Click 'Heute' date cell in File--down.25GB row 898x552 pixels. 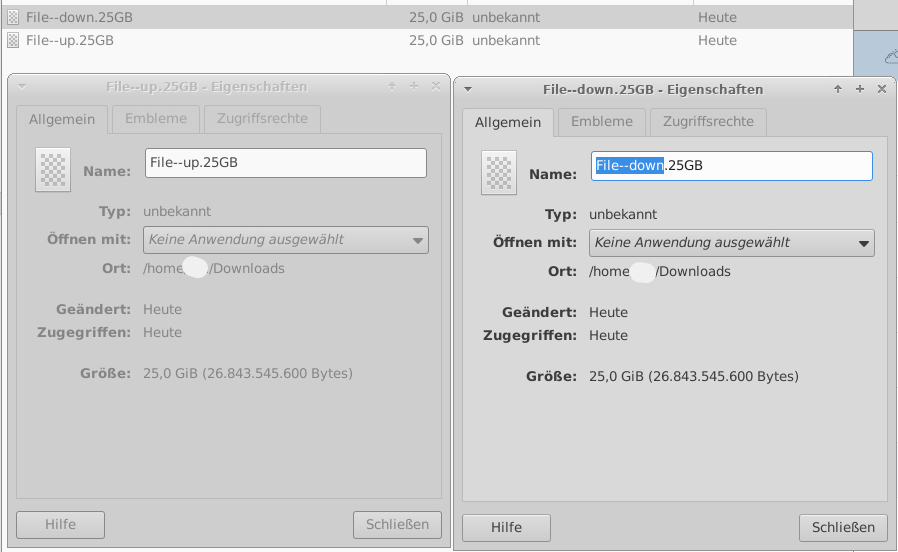[x=717, y=17]
